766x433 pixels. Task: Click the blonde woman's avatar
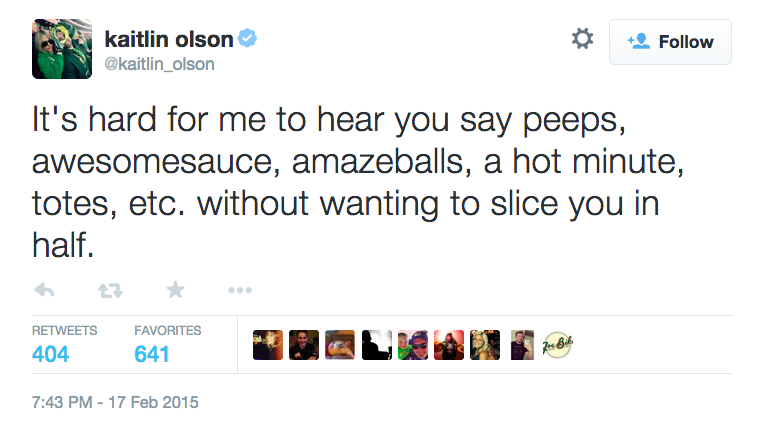485,345
